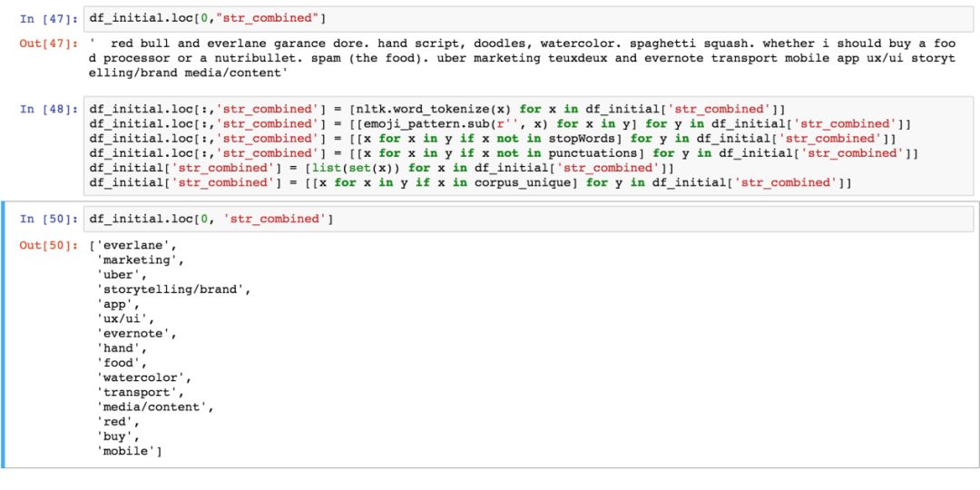Select code cell In [47] input field
The width and height of the screenshot is (980, 490).
528,19
